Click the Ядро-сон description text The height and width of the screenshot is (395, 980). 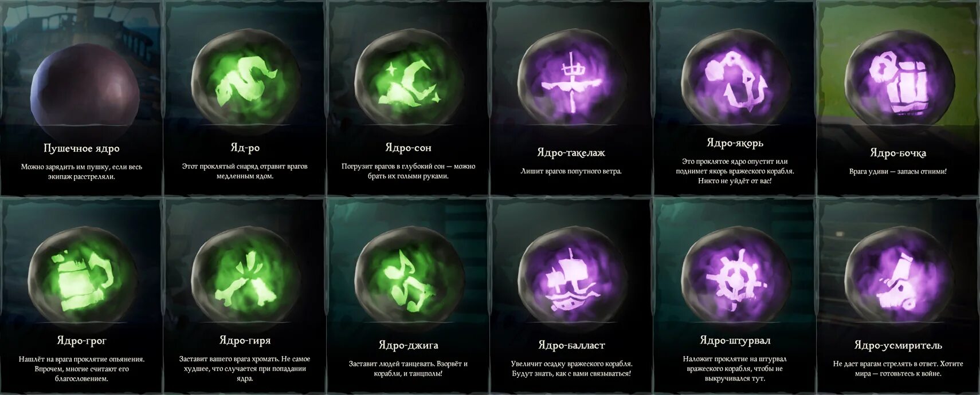(408, 171)
